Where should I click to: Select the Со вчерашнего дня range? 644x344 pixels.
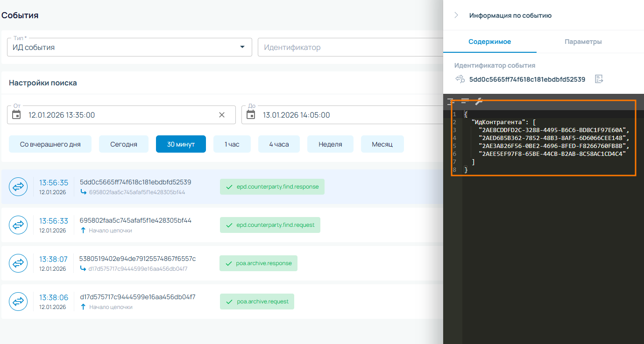[x=50, y=144]
